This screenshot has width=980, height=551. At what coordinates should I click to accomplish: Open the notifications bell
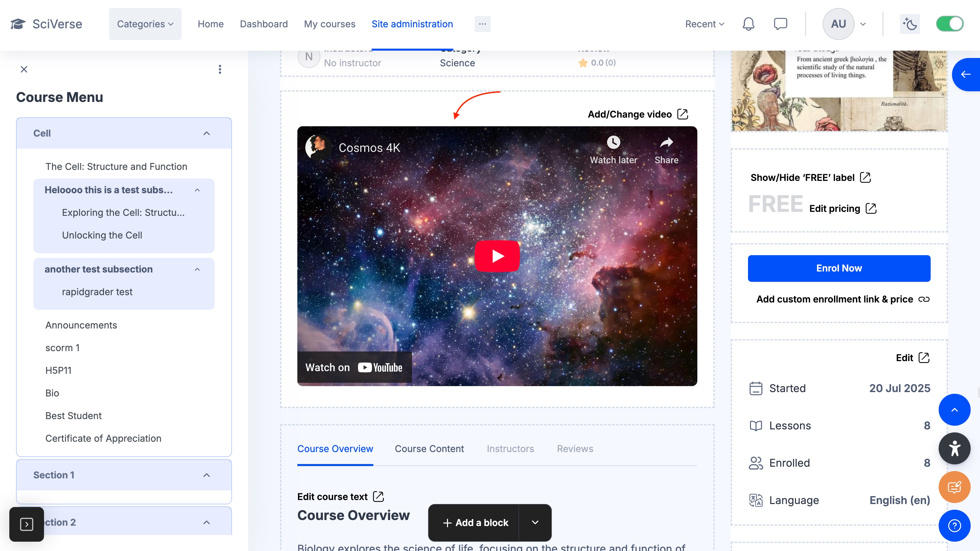click(x=748, y=24)
